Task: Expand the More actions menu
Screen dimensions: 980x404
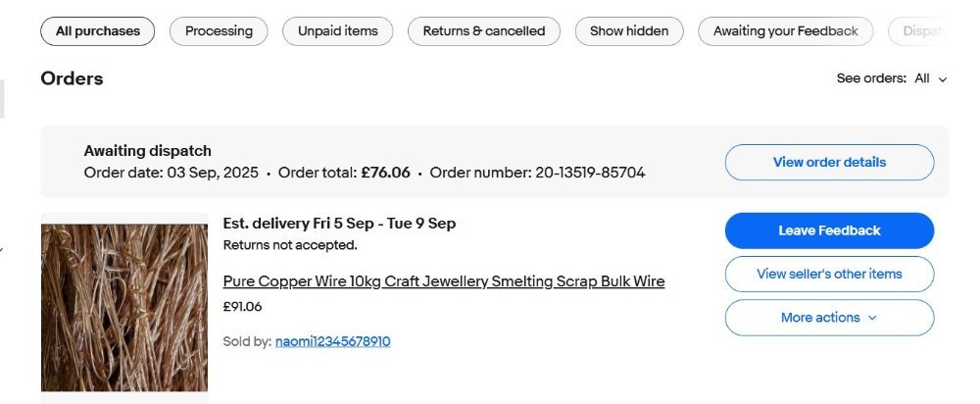Action: pyautogui.click(x=829, y=318)
